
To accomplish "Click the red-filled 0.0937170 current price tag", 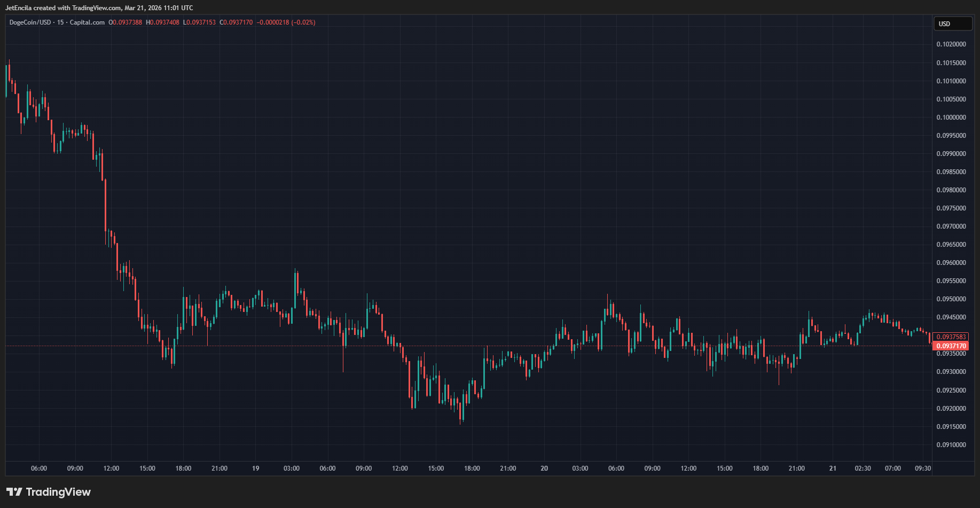I will pyautogui.click(x=951, y=346).
